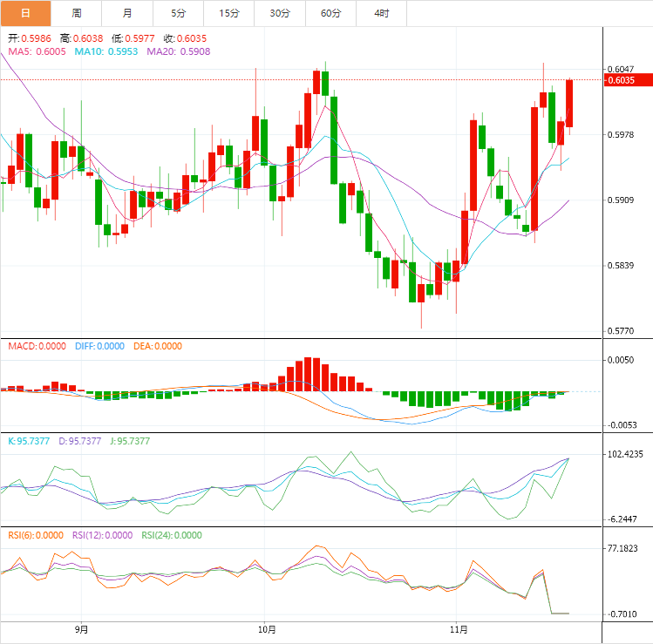Select the 15分 timeframe tab
653x644 pixels.
coord(229,13)
